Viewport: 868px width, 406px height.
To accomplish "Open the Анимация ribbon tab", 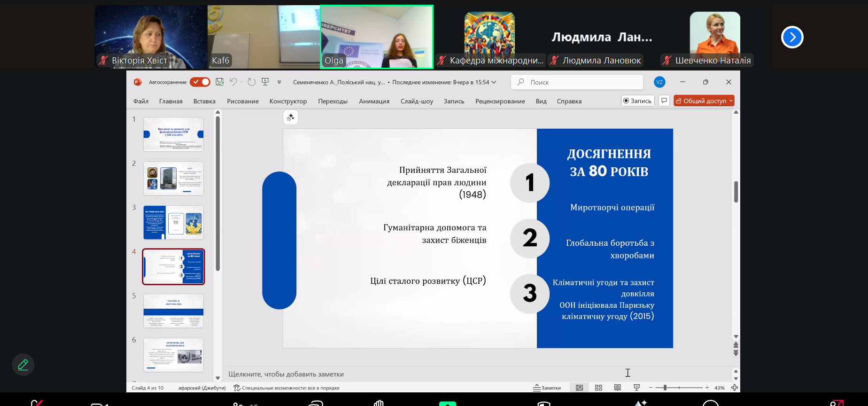I will point(374,101).
